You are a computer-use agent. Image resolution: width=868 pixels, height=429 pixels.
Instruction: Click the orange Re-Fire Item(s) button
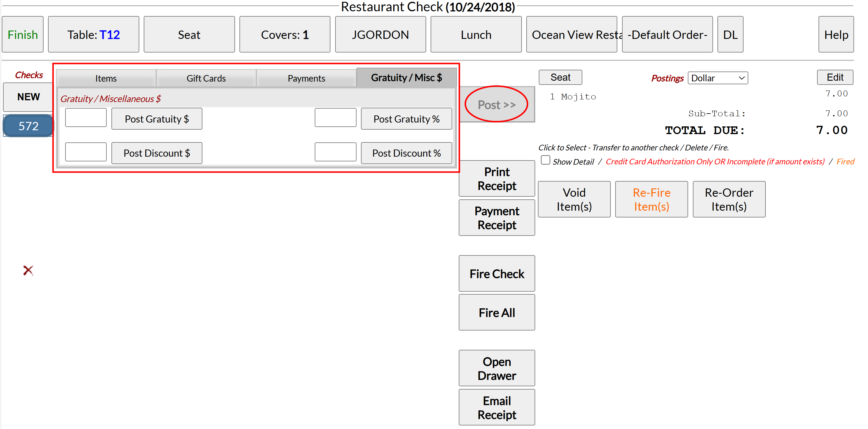(651, 199)
